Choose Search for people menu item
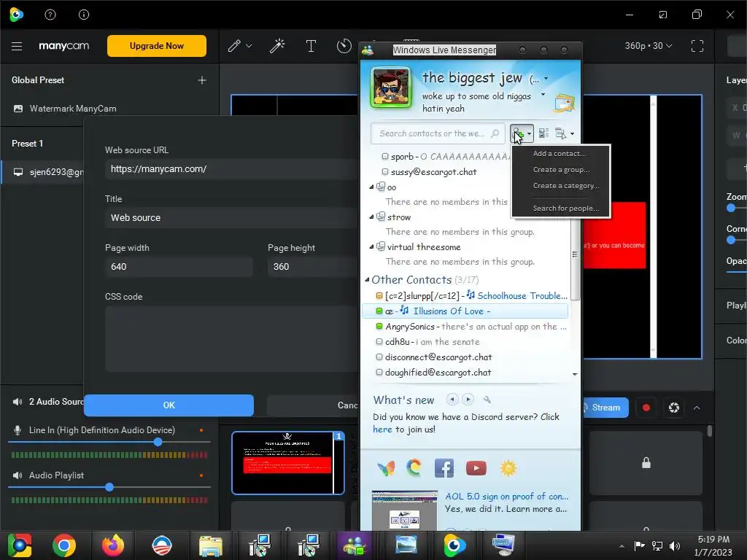Viewport: 747px width, 560px height. tap(566, 208)
